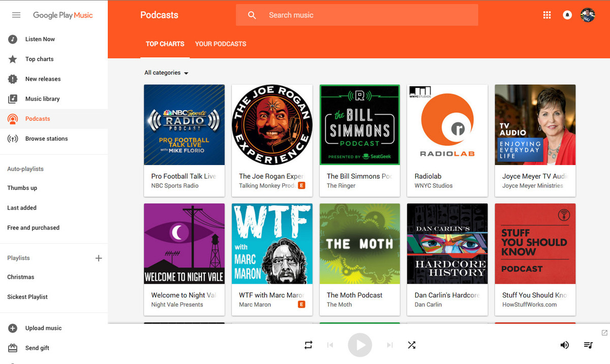Click explicit badge on Joe Rogan card
Image resolution: width=610 pixels, height=364 pixels.
pyautogui.click(x=301, y=186)
